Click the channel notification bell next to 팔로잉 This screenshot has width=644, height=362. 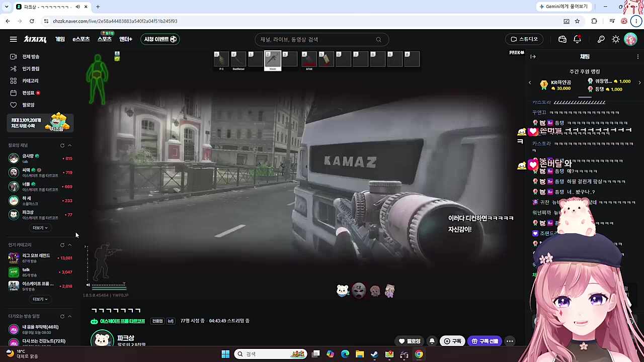(x=432, y=341)
